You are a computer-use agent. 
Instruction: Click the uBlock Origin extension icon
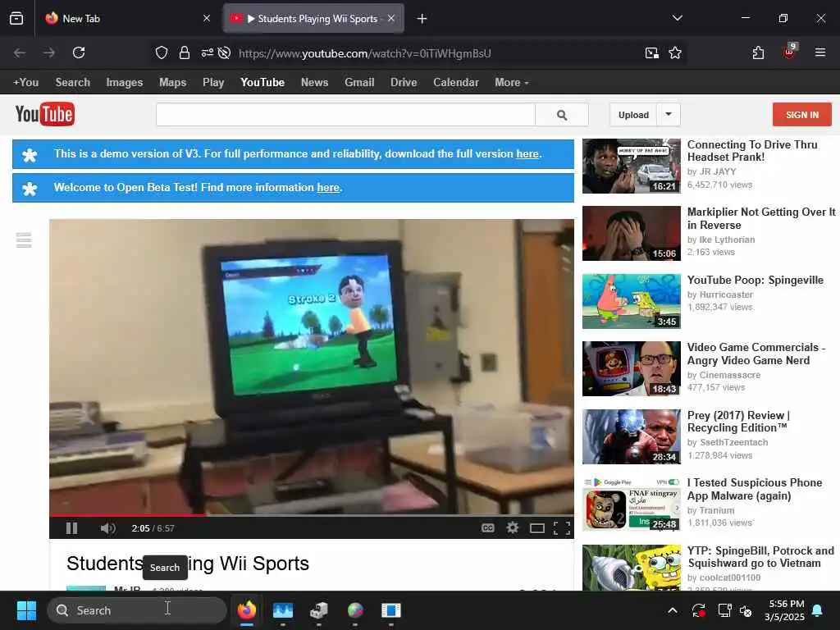tap(789, 52)
